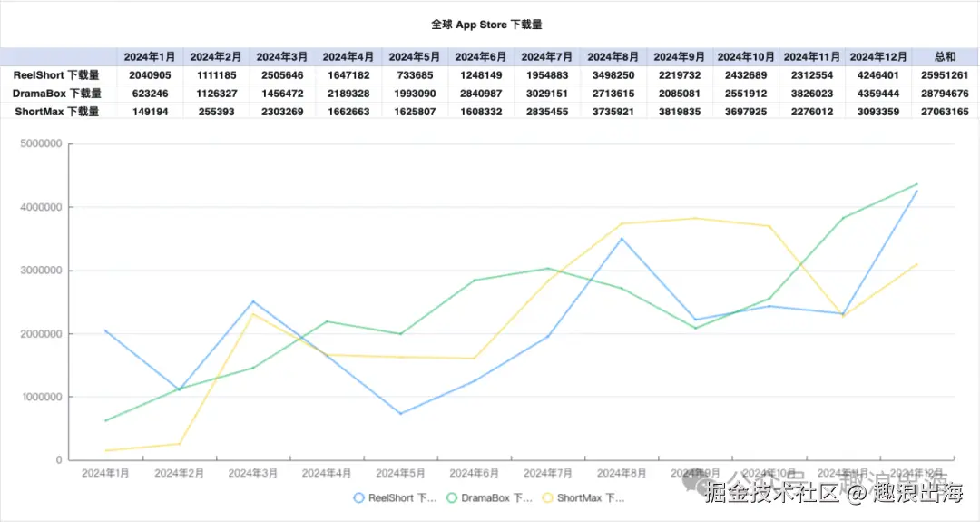Click the 2024年1月 x-axis label below chart
The height and width of the screenshot is (522, 980).
(105, 473)
